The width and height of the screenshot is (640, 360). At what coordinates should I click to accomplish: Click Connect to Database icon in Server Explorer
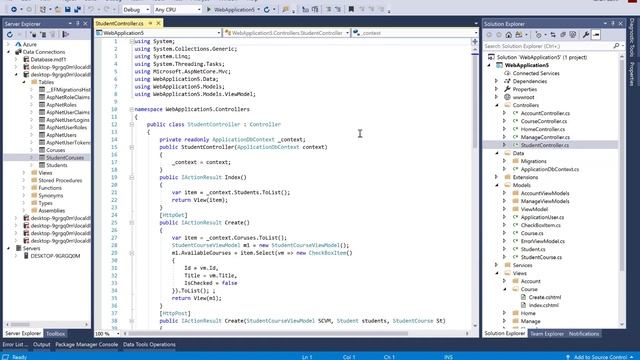pos(33,35)
